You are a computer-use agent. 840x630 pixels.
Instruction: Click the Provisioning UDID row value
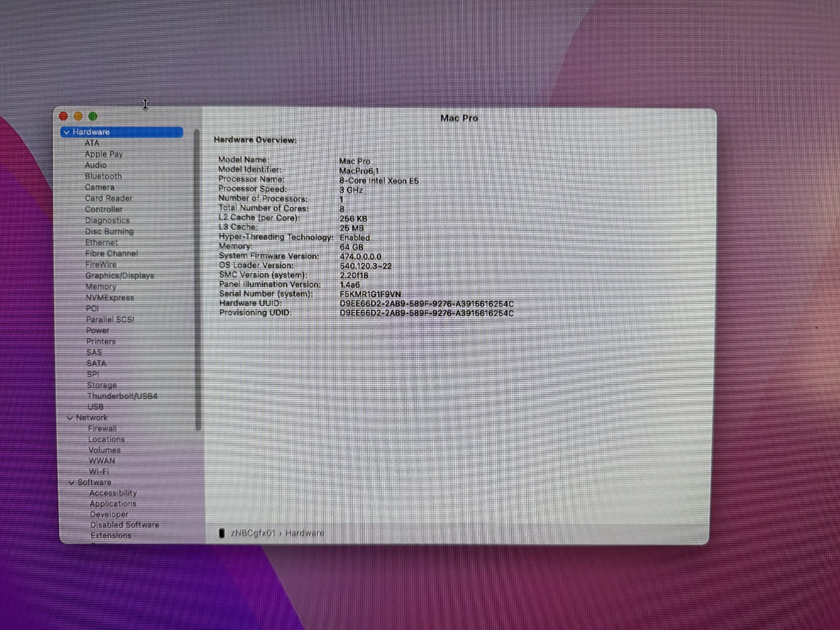427,313
